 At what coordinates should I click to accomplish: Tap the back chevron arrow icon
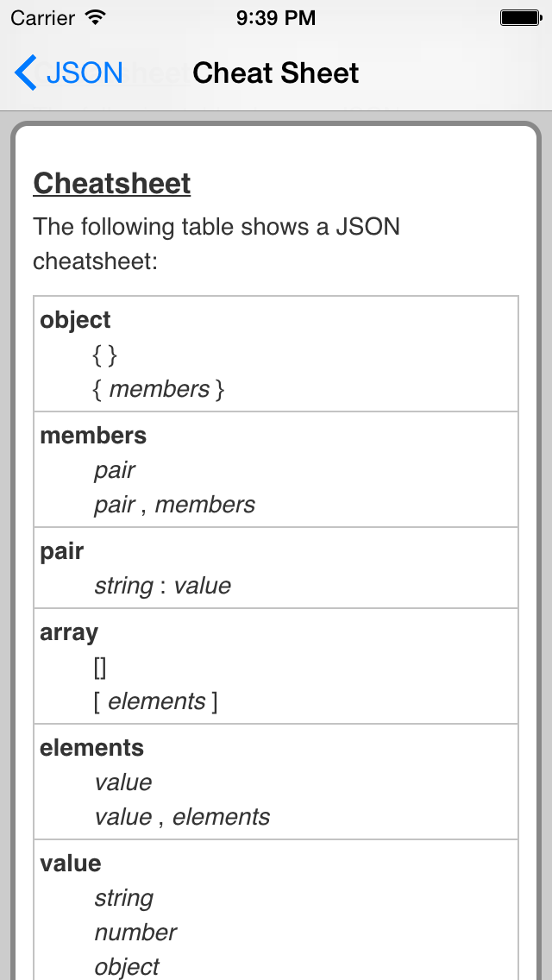pos(26,72)
